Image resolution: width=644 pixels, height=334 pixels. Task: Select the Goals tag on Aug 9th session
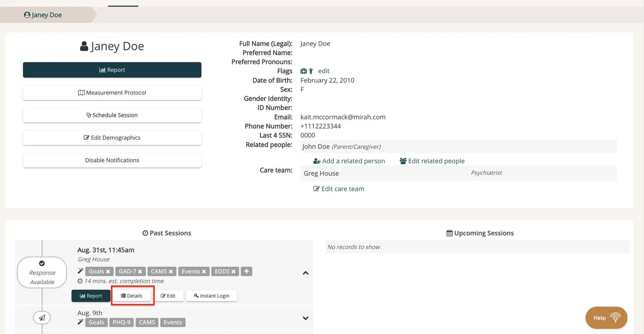click(96, 322)
